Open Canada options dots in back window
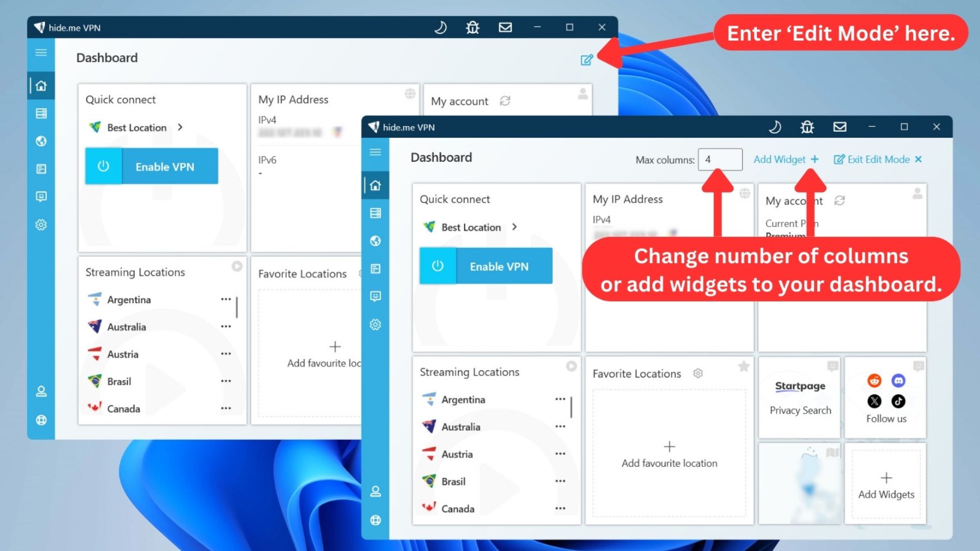This screenshot has width=980, height=551. pos(226,408)
